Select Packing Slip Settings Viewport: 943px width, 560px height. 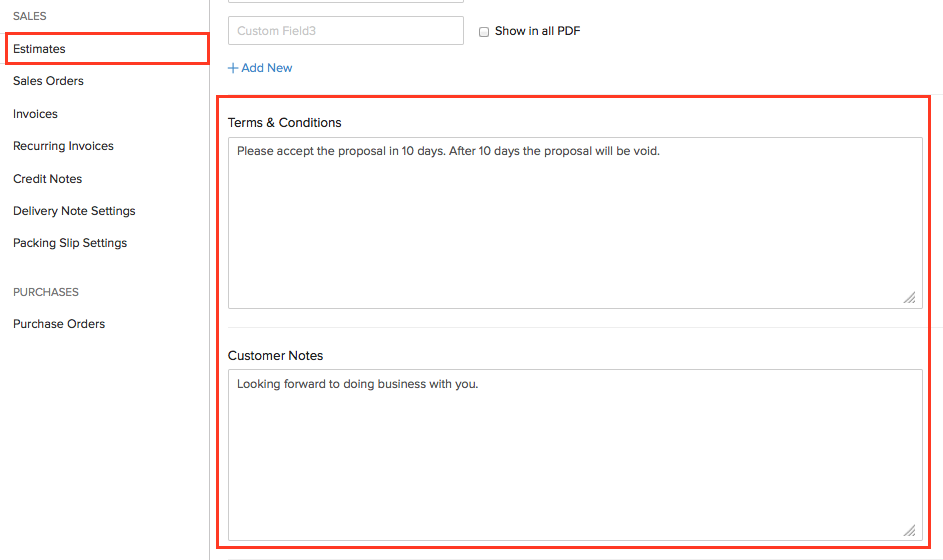pyautogui.click(x=70, y=243)
